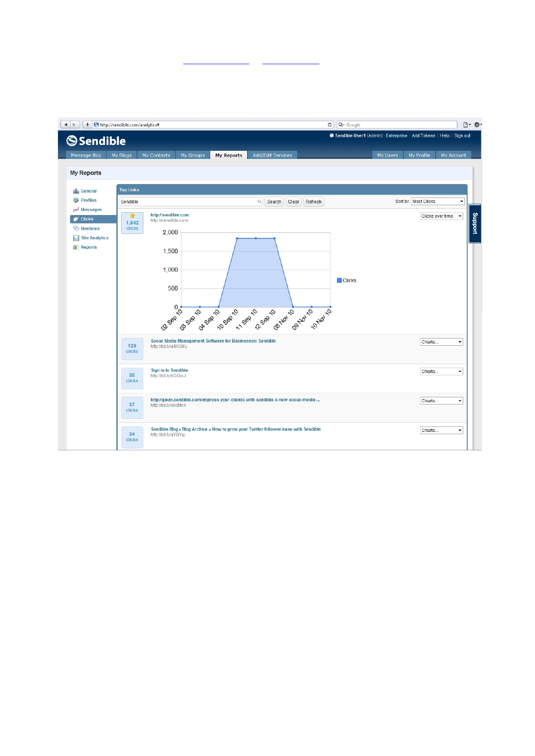Click the site icon in the URL bar
Image resolution: width=535 pixels, height=756 pixels.
pyautogui.click(x=96, y=125)
